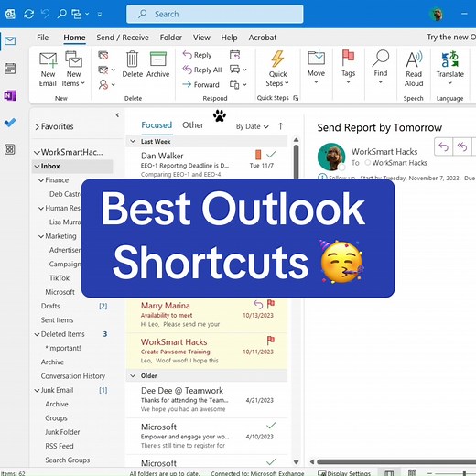Click the Read Aloud button
Viewport: 476px width, 476px height.
pyautogui.click(x=414, y=70)
